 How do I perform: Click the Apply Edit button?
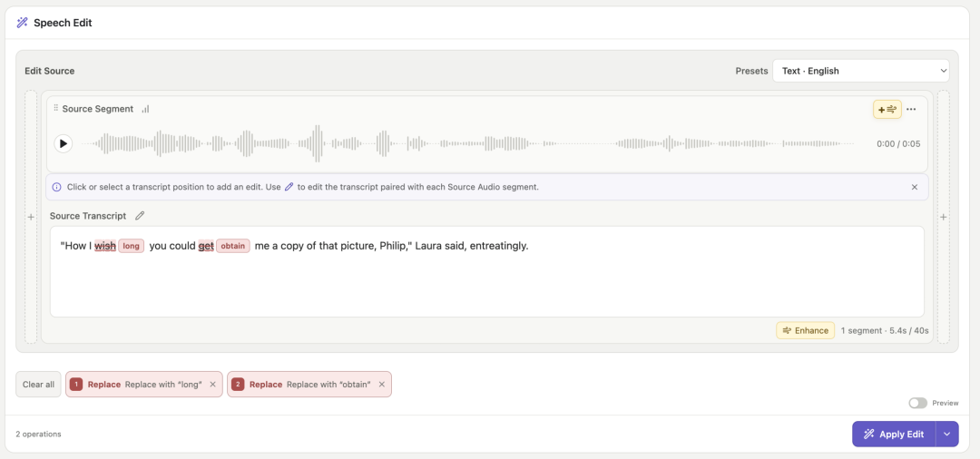[894, 434]
